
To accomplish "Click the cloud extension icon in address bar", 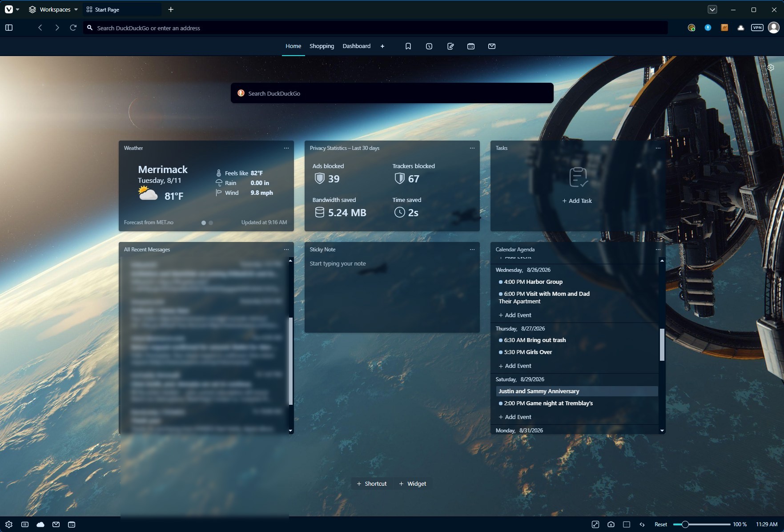I will [741, 28].
